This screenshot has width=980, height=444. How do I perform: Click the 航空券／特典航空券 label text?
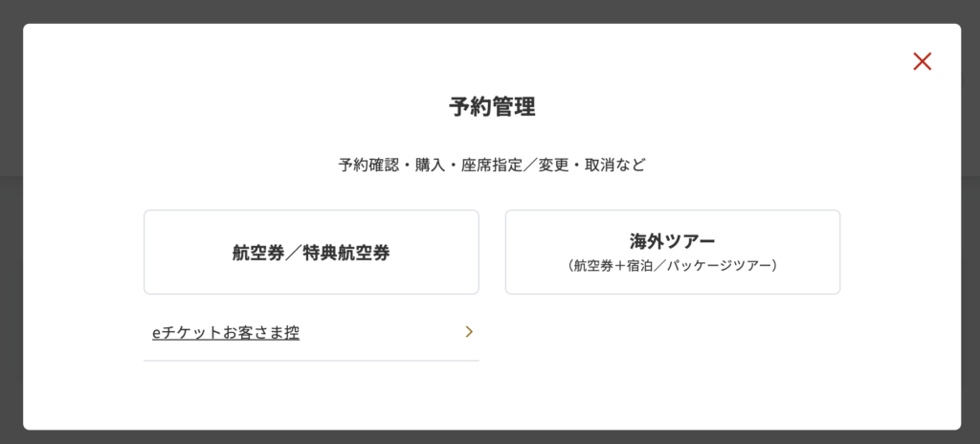click(311, 253)
